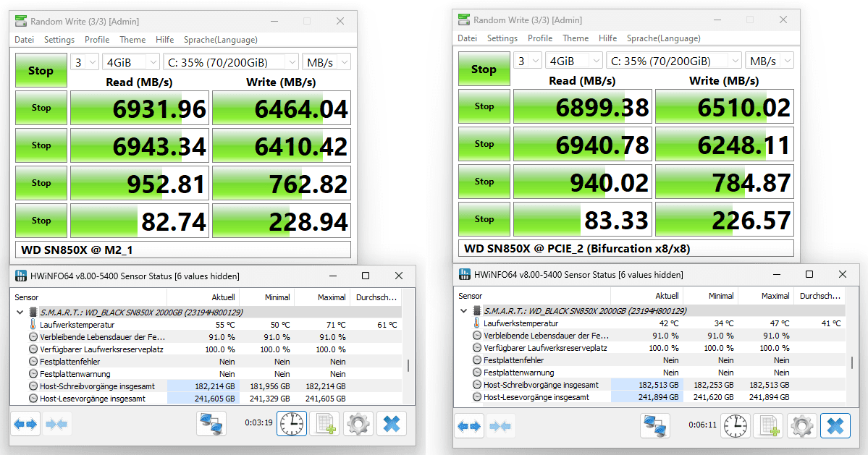Click read result 6899.38 in right window

tap(583, 107)
